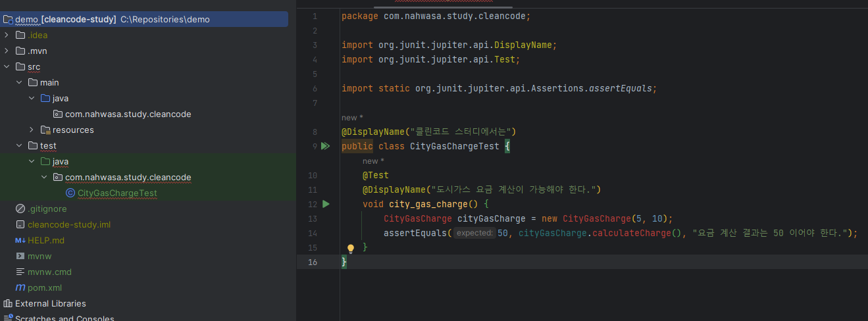Click the HELP.md markdown icon
This screenshot has width=868, height=321.
20,240
